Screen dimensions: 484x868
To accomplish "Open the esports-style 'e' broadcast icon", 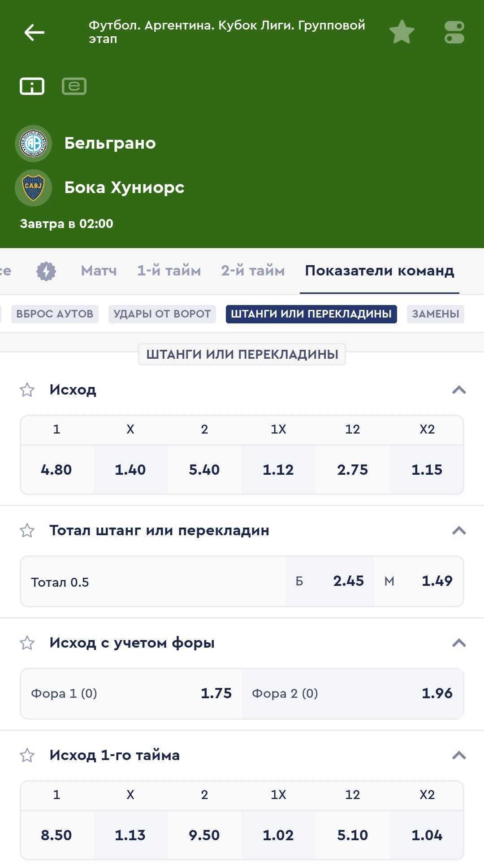I will click(74, 86).
